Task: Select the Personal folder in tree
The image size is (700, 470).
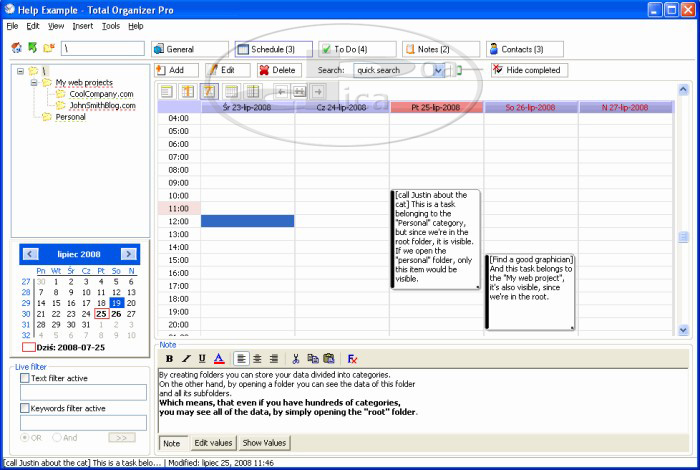Action: pos(70,116)
